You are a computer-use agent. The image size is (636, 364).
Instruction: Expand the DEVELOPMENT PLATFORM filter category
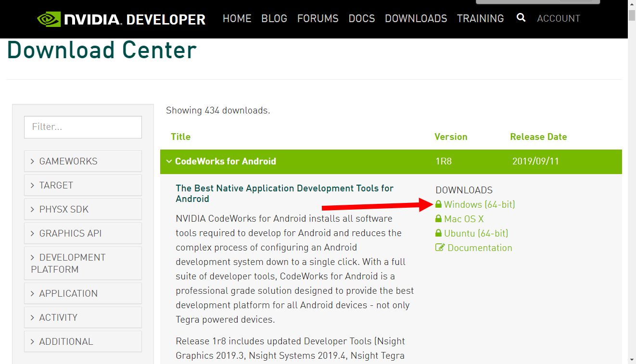click(x=83, y=263)
